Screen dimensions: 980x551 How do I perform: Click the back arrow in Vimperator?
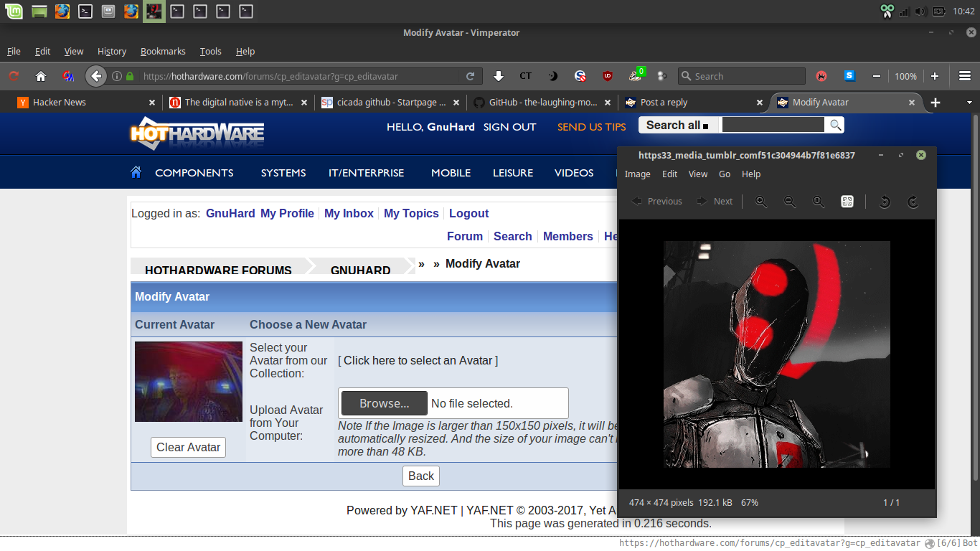[x=96, y=76]
